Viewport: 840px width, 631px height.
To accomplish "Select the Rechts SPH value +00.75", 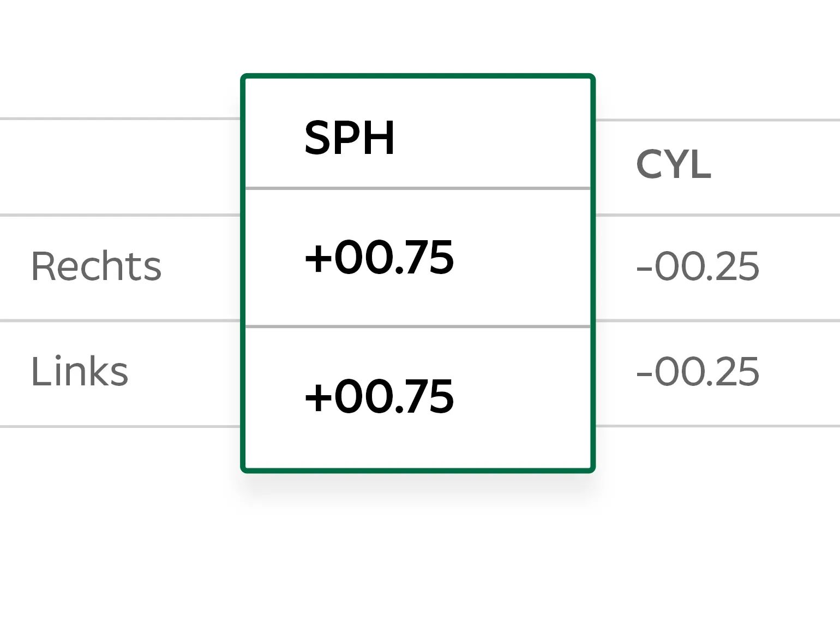I will tap(379, 258).
